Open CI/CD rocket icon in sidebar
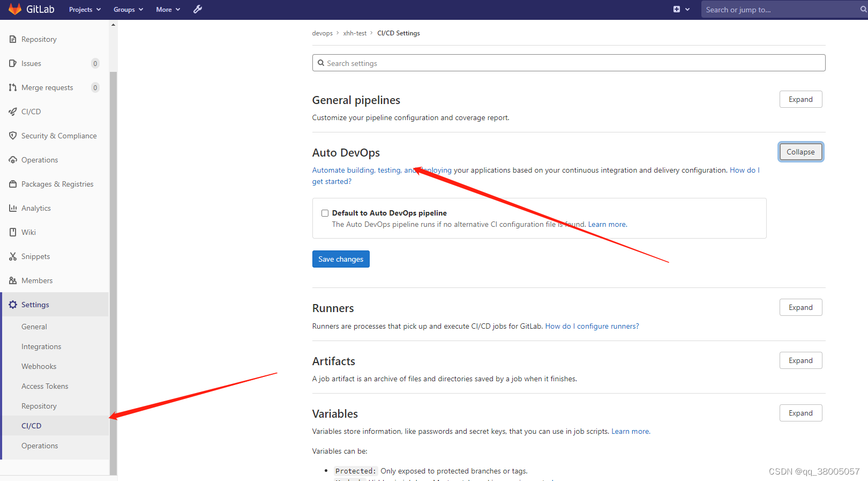 click(13, 112)
